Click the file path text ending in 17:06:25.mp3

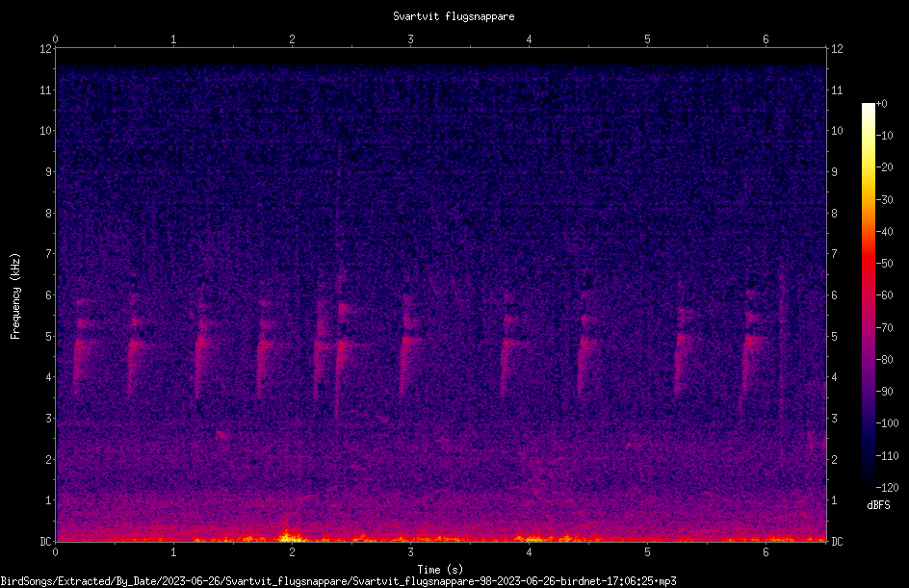tap(339, 581)
